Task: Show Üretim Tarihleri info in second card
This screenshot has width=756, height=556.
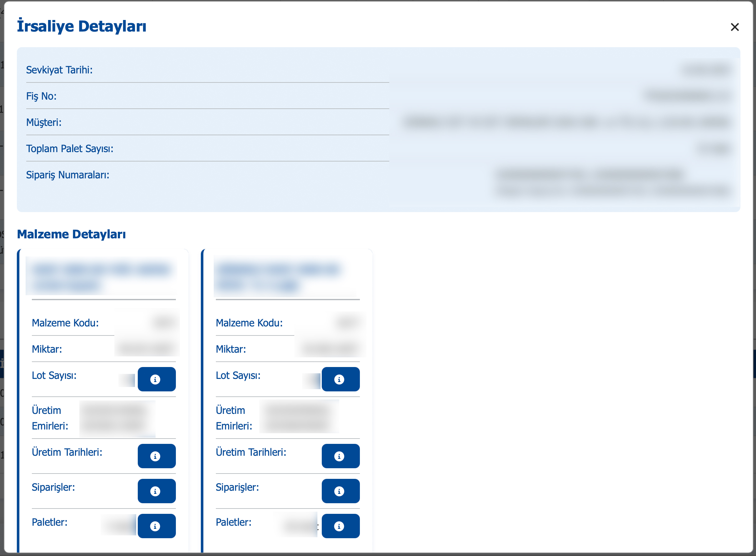Action: [340, 456]
